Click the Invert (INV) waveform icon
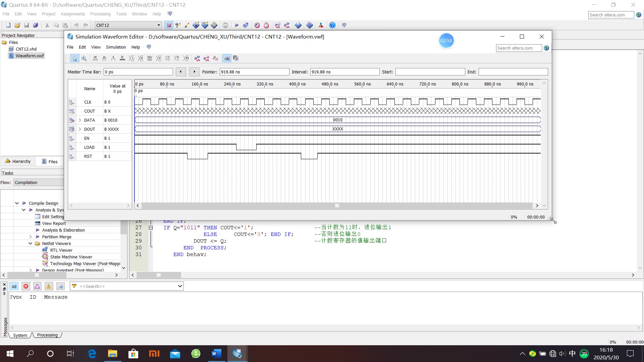 pos(150,58)
